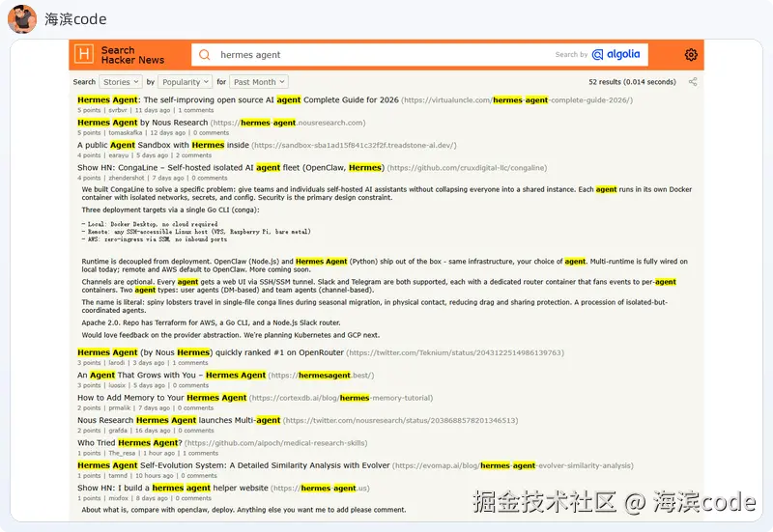Screen dimensions: 773x532
Task: Open the sandbox treadstone-ai.dev URL
Action: tap(354, 146)
